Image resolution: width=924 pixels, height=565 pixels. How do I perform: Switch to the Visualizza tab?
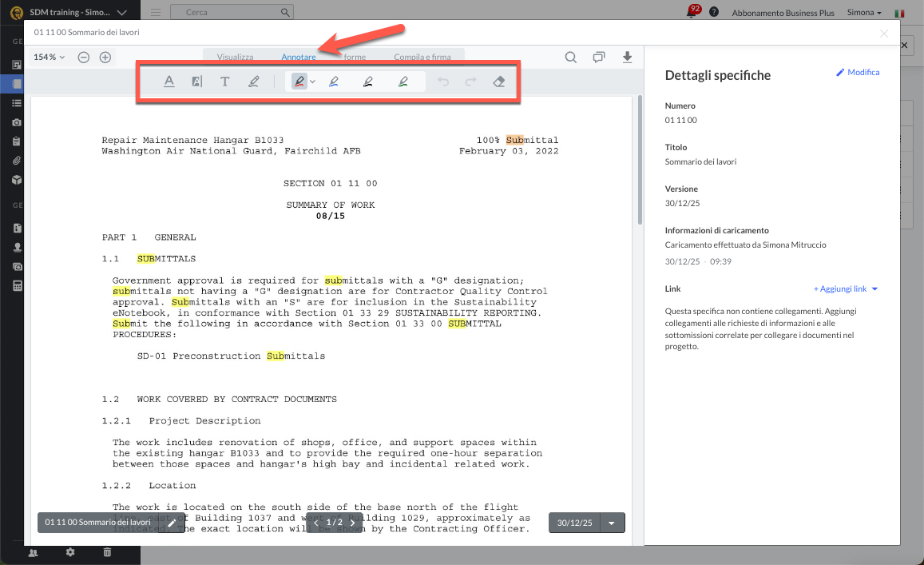[235, 57]
